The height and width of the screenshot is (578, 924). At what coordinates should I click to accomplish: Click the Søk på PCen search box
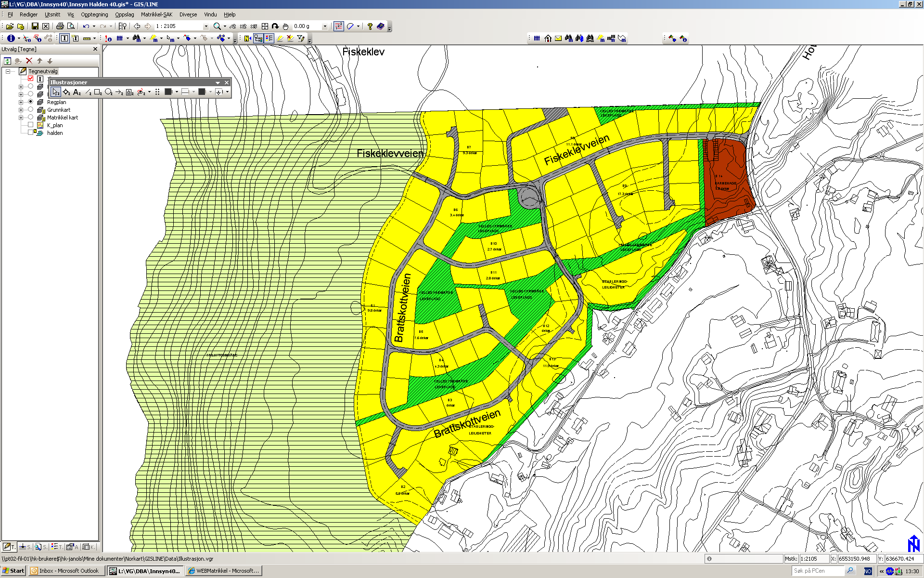point(818,571)
